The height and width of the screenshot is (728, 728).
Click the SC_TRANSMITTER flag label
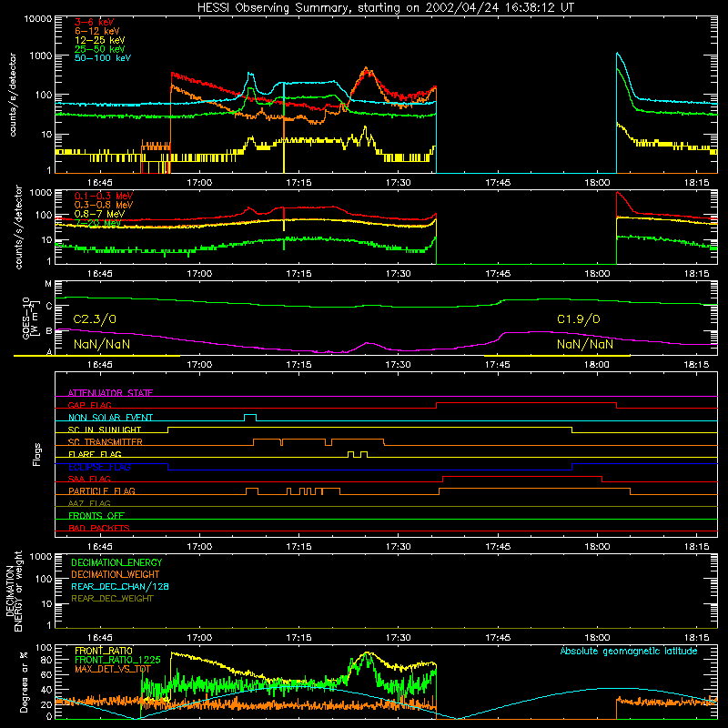coord(106,442)
